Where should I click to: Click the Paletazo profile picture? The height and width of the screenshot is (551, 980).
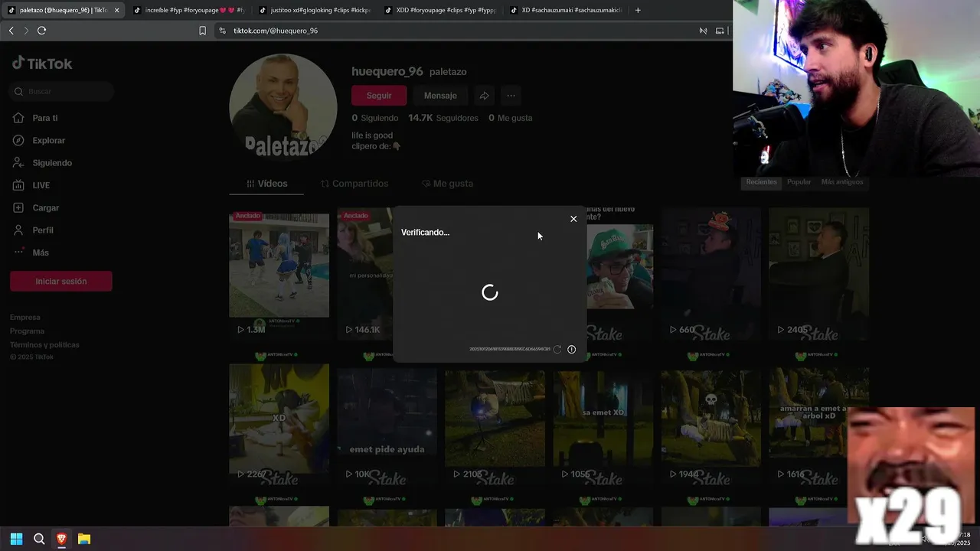coord(283,107)
